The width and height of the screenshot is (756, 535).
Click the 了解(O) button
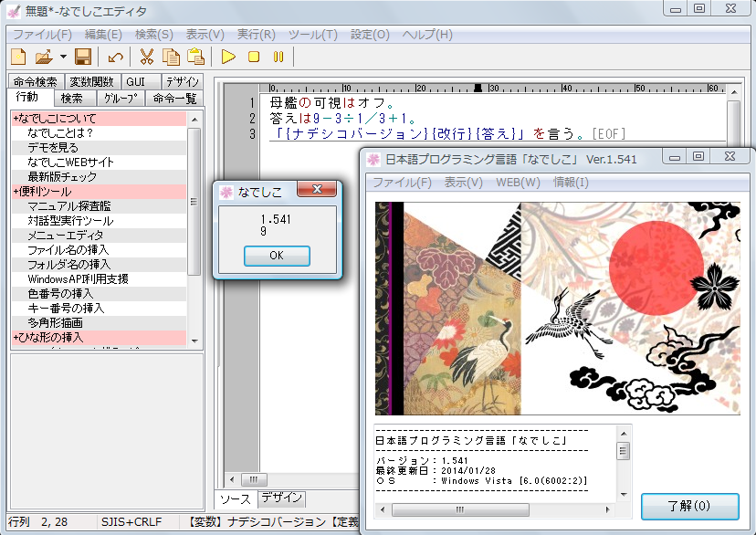coord(689,505)
